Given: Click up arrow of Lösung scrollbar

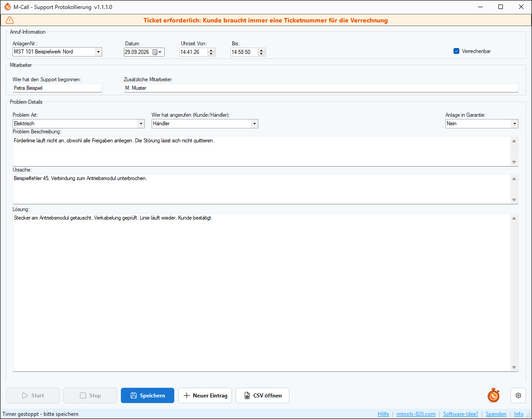Looking at the screenshot, I should (x=514, y=218).
